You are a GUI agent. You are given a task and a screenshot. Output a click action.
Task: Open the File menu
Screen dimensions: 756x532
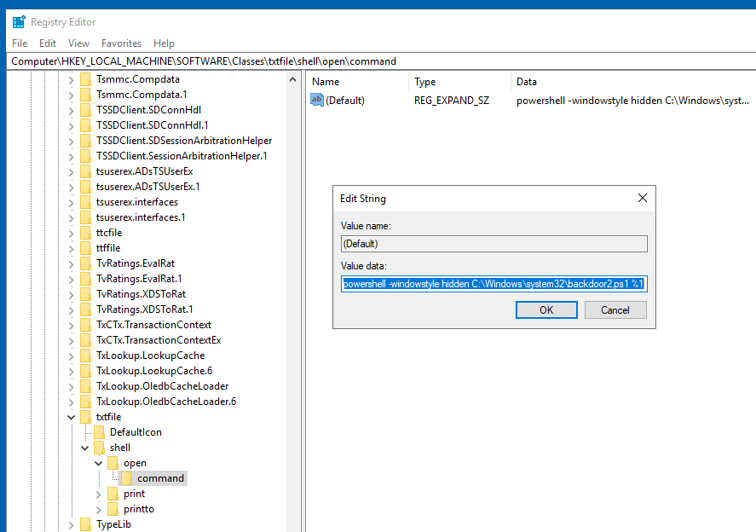point(20,43)
